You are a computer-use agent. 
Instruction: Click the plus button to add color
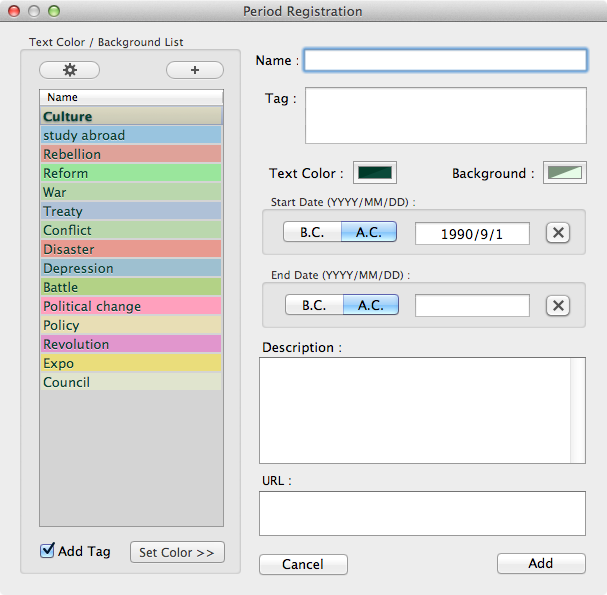(x=194, y=70)
